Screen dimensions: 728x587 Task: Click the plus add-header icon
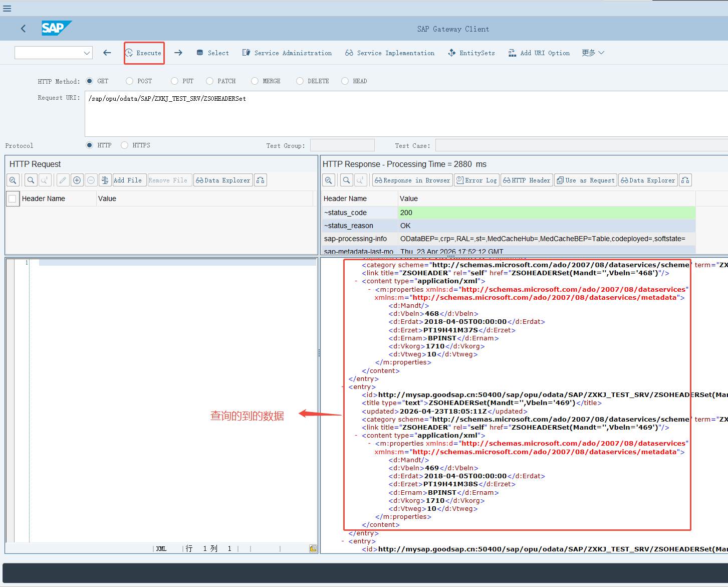(x=77, y=180)
